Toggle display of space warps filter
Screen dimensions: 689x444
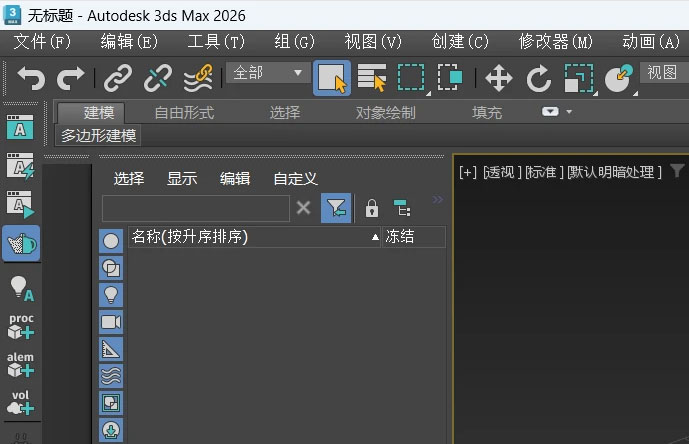(x=111, y=376)
